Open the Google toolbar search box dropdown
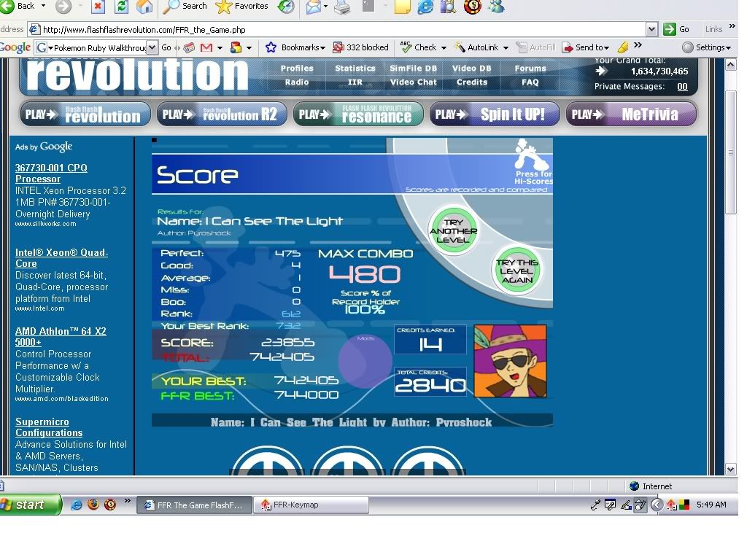 click(x=152, y=47)
